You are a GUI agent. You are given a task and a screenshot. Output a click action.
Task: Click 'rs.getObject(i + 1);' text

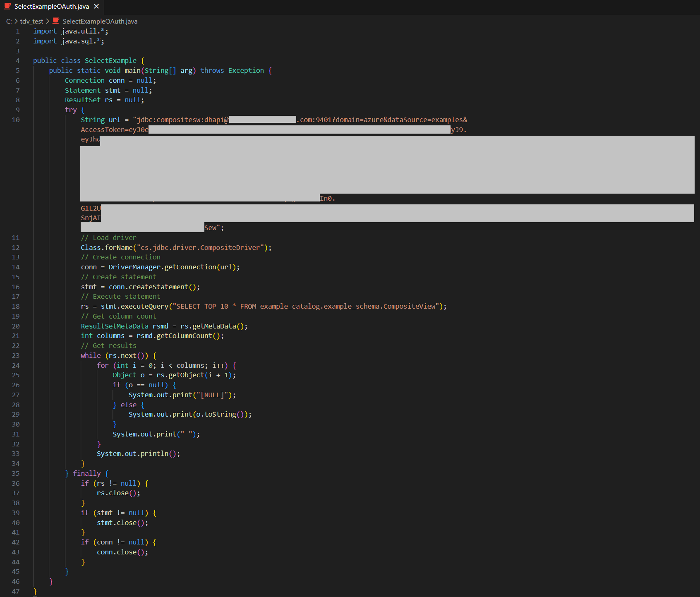[x=196, y=375]
